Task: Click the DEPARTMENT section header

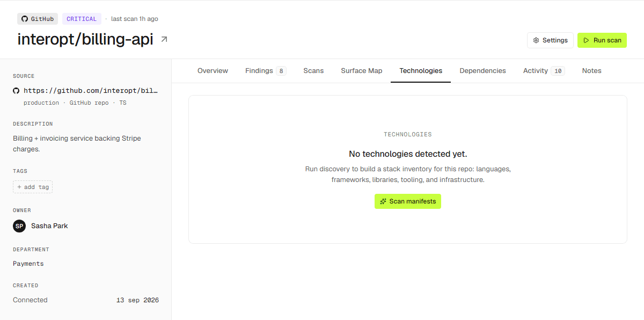Action: click(x=31, y=250)
